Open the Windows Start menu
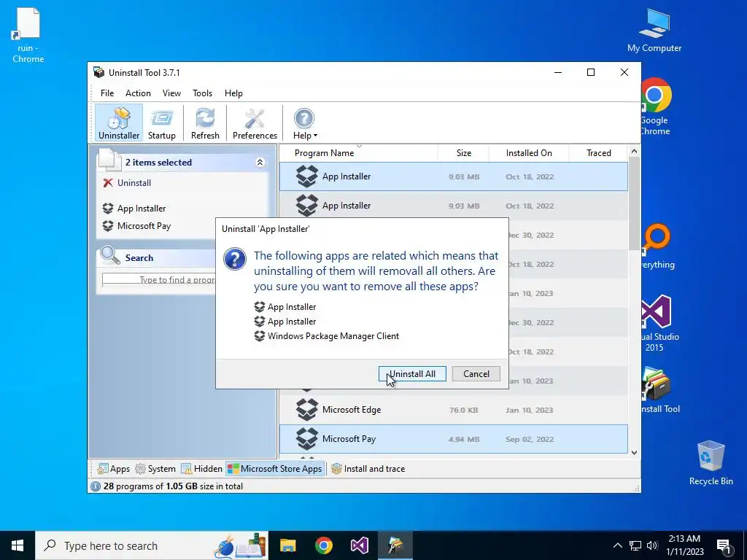Viewport: 747px width, 560px height. pos(18,545)
